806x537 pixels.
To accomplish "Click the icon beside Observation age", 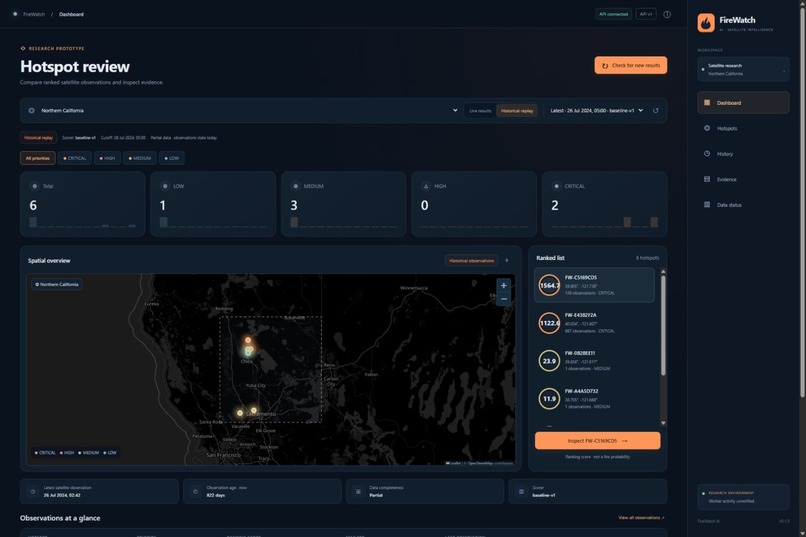I will click(195, 492).
